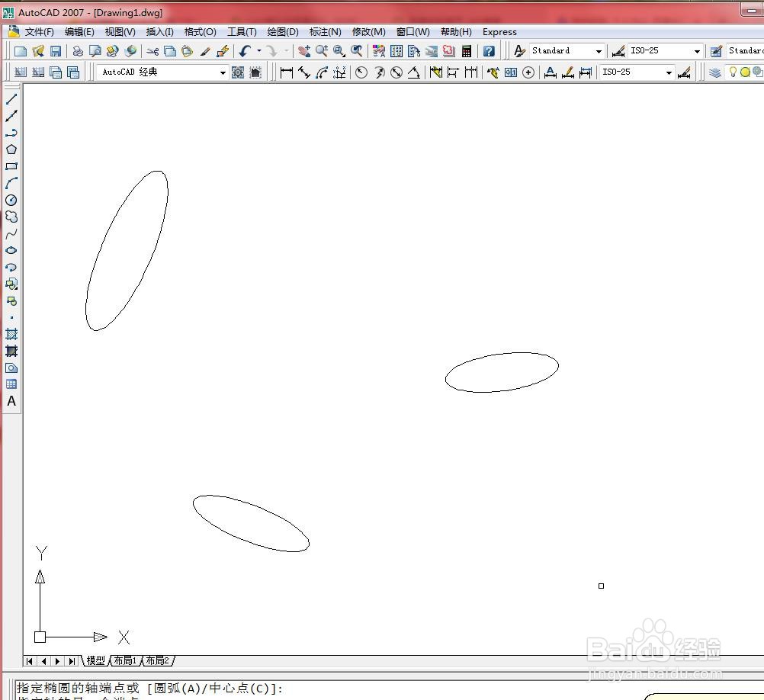Click the Insert Block tool
Screen dimensions: 764x700
[11, 284]
